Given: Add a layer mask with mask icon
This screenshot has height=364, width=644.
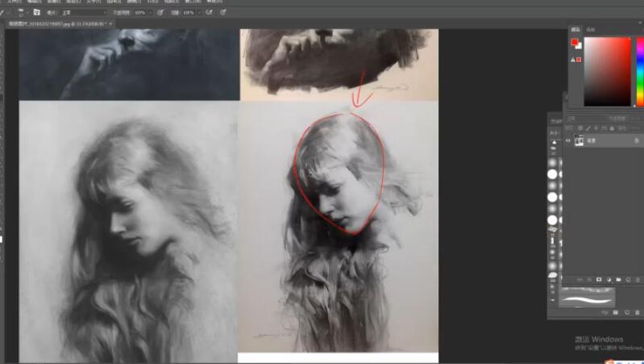Looking at the screenshot, I should 599,280.
